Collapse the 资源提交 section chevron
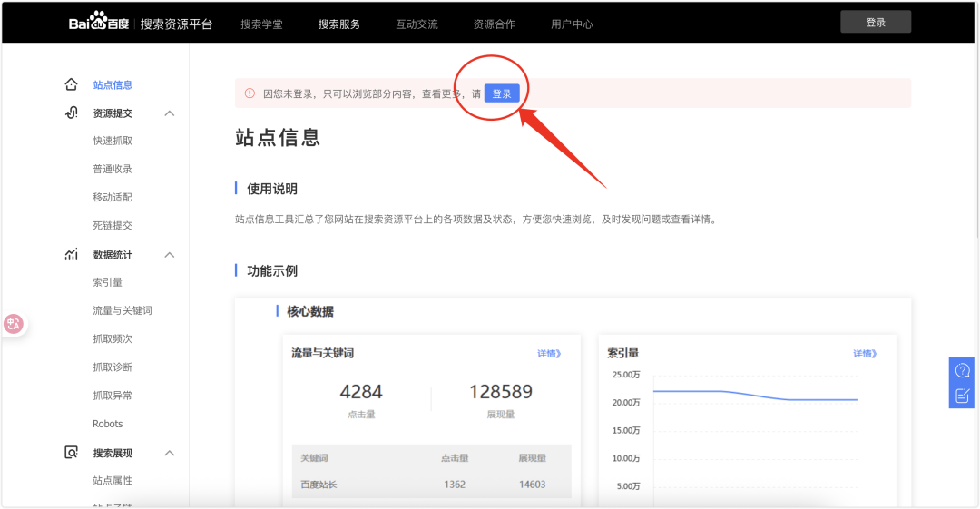The width and height of the screenshot is (980, 509). coord(170,113)
